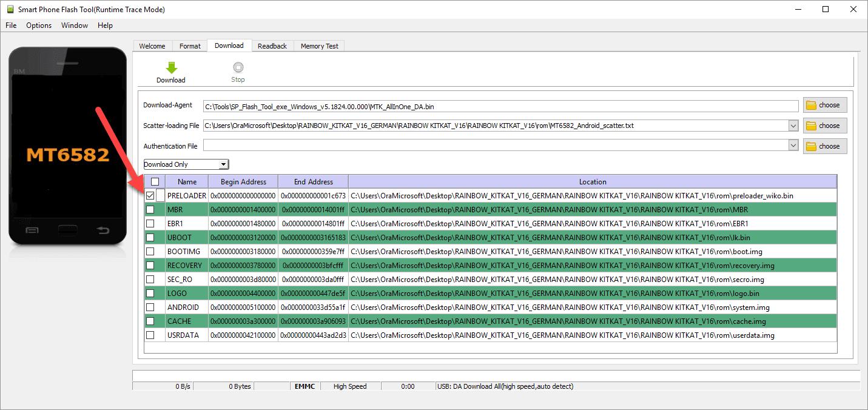The height and width of the screenshot is (410, 868).
Task: Open the Window menu
Action: pos(75,25)
